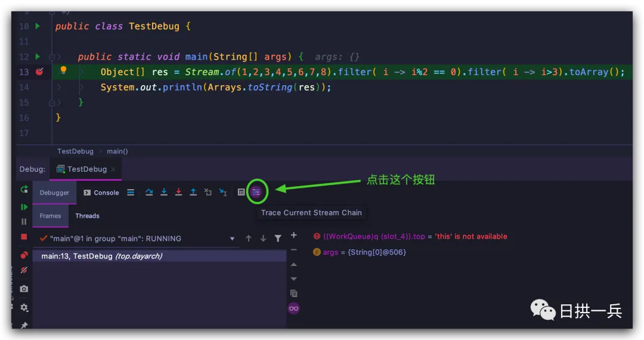This screenshot has height=340, width=644.
Task: Select the Frames tab
Action: click(50, 216)
